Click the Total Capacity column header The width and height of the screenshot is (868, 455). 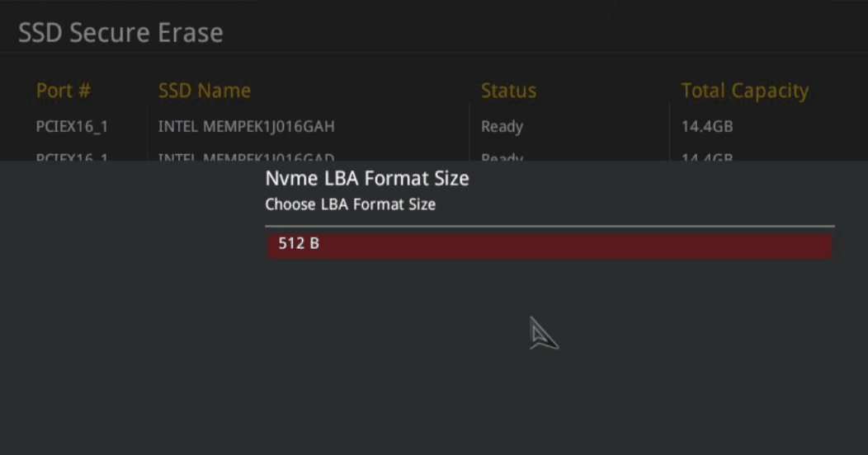click(744, 91)
